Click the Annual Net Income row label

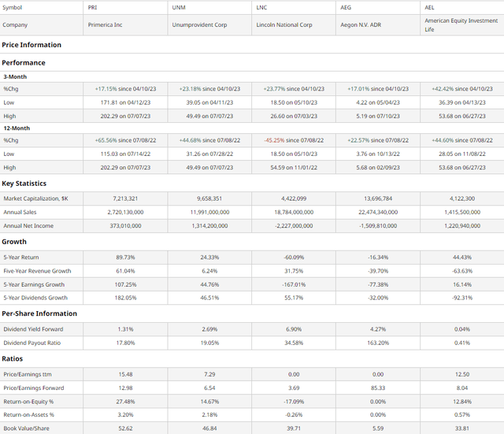click(x=28, y=226)
